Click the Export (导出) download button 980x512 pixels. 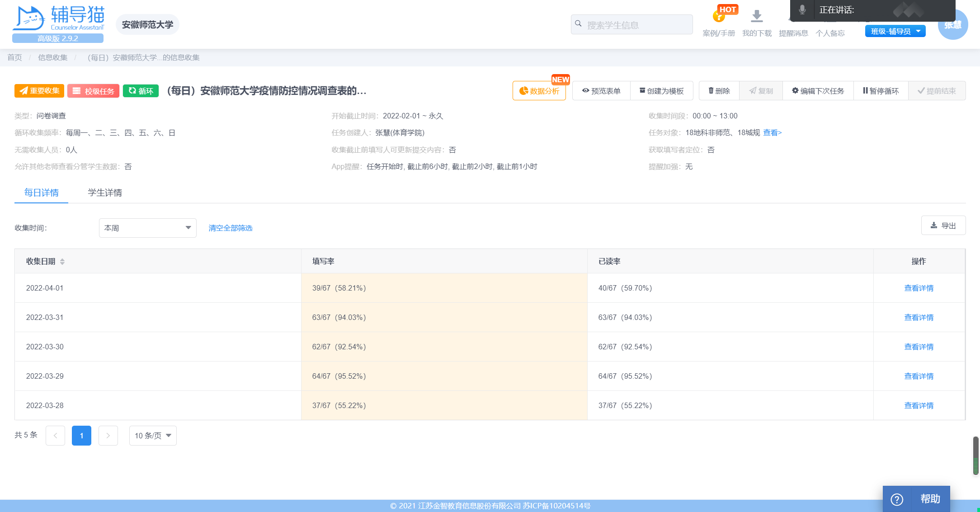(943, 225)
